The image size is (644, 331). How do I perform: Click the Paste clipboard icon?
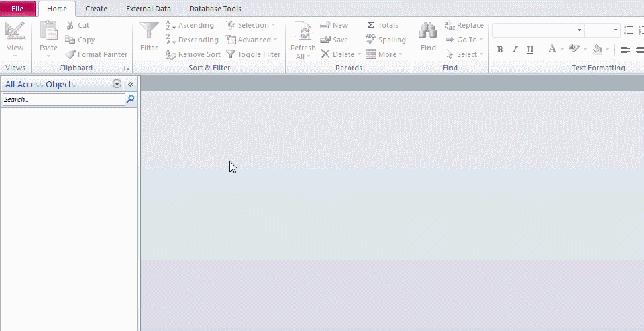click(48, 31)
